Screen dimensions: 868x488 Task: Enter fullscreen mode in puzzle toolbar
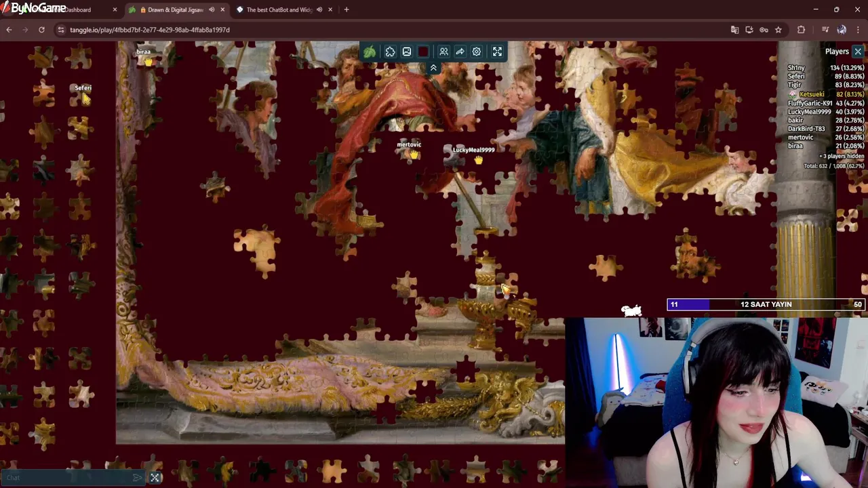tap(497, 52)
